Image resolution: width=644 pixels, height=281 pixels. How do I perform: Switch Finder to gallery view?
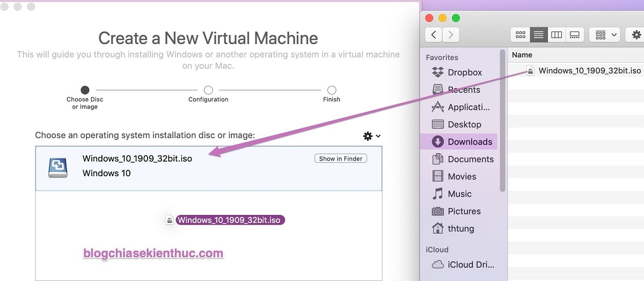pyautogui.click(x=574, y=35)
